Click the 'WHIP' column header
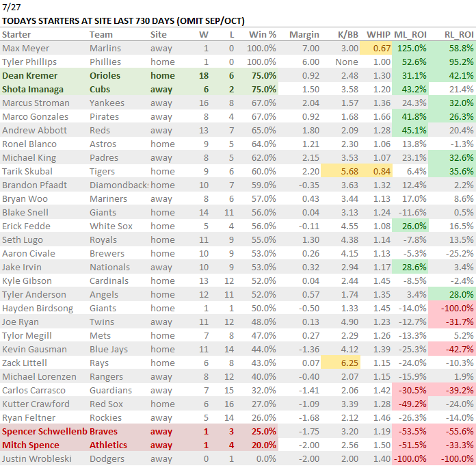Screen dimensions: 476x468 [378, 35]
